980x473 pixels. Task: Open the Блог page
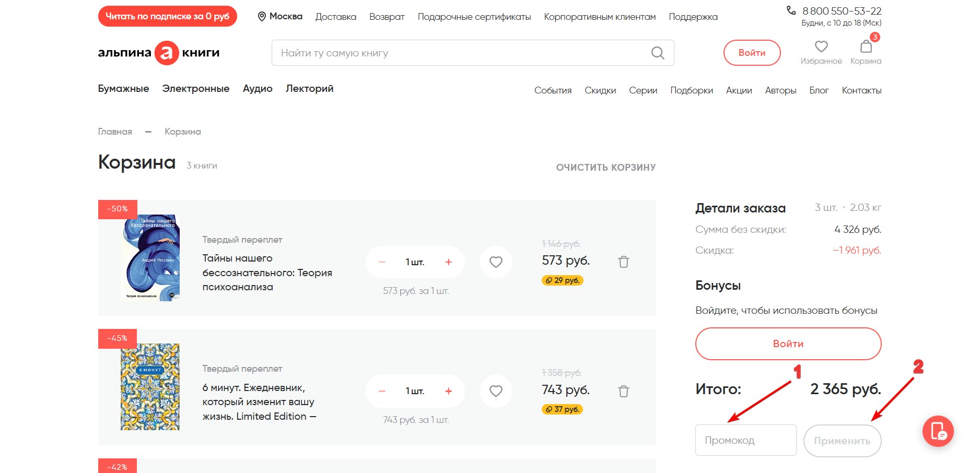pyautogui.click(x=819, y=90)
